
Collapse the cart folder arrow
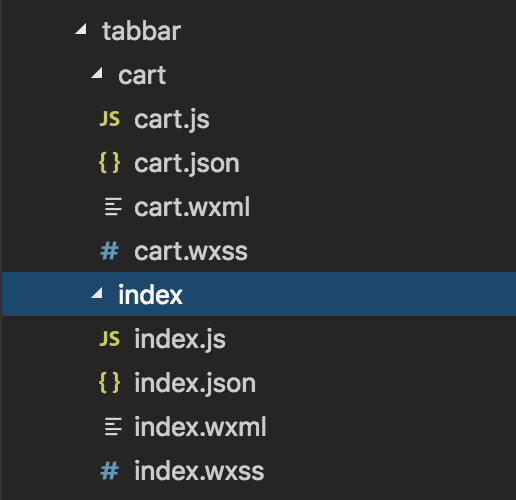[x=97, y=73]
